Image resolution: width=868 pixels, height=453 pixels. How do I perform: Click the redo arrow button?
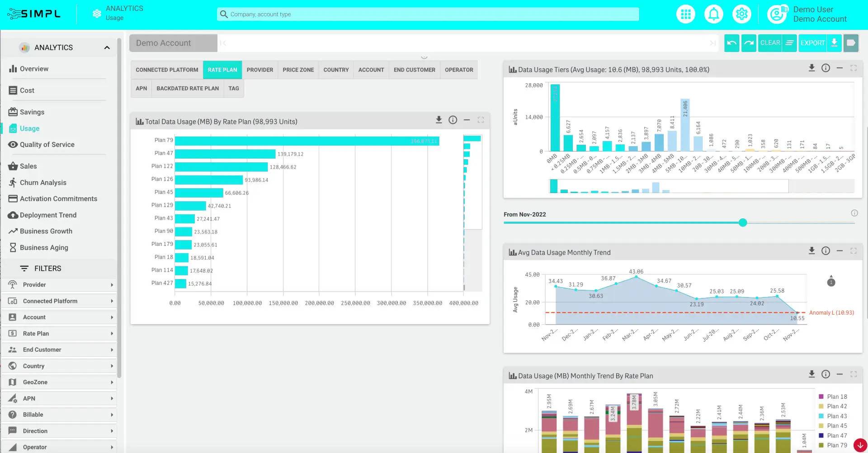coord(749,43)
